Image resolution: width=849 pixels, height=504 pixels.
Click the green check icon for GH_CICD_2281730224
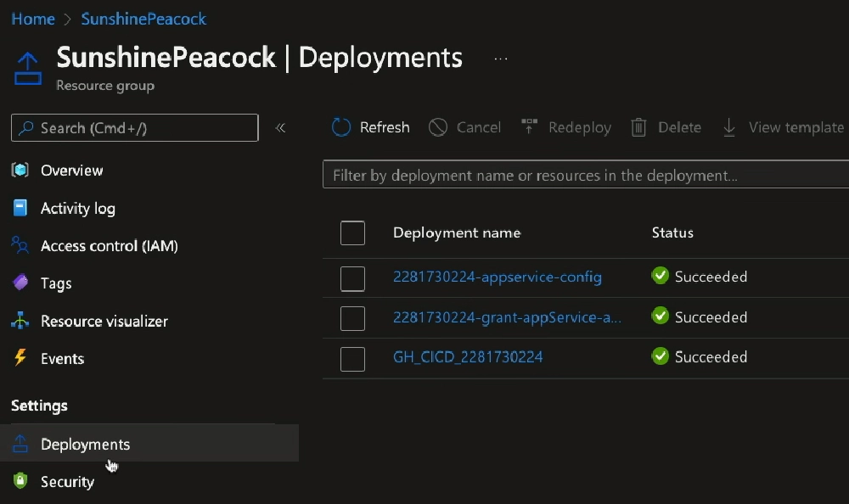click(x=660, y=356)
